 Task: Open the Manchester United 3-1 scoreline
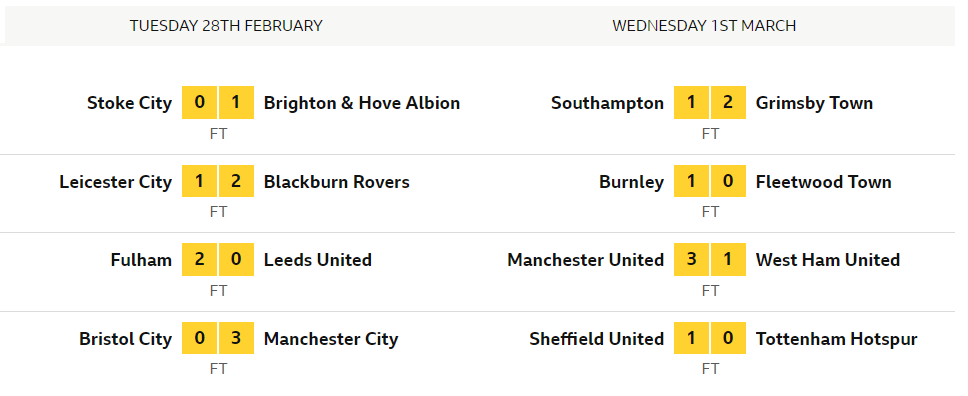(x=710, y=259)
